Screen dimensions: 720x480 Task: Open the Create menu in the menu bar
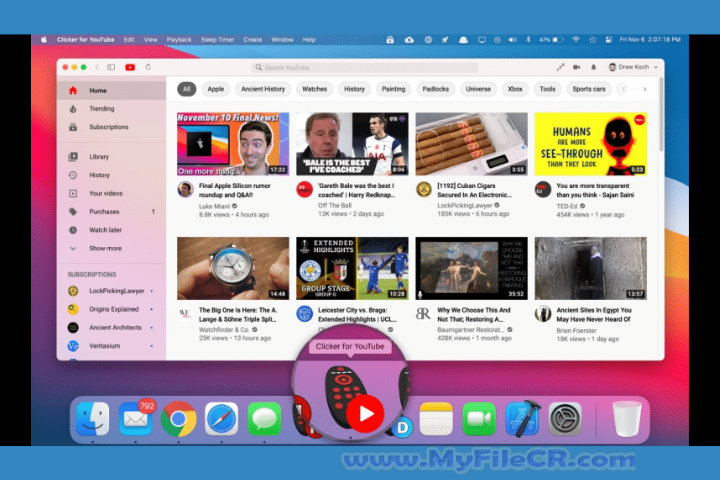click(253, 40)
